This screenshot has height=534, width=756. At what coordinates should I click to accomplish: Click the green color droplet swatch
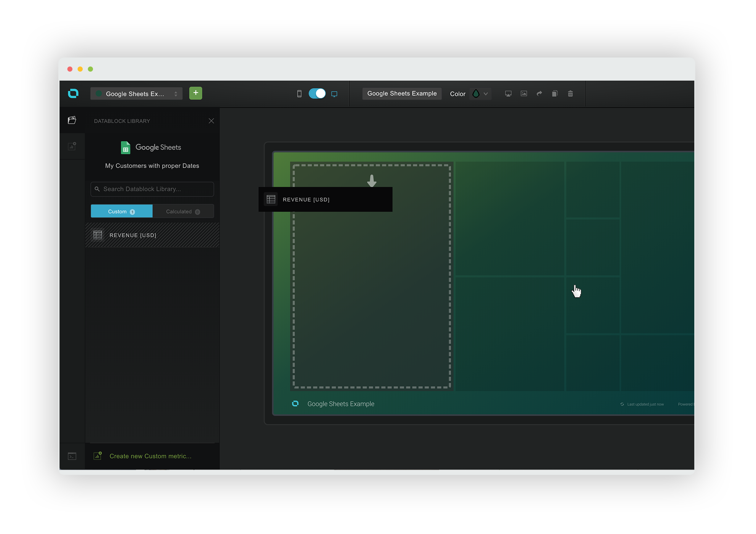[476, 94]
